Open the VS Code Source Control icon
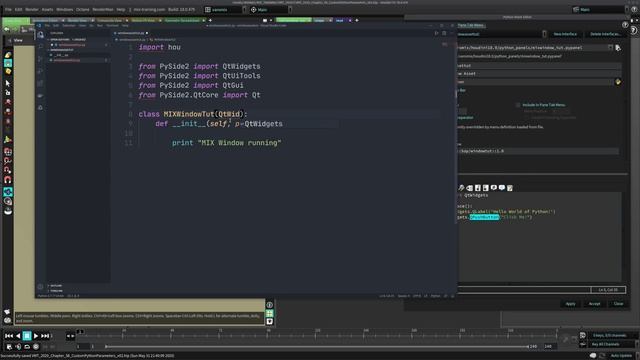The width and height of the screenshot is (640, 360). click(40, 59)
